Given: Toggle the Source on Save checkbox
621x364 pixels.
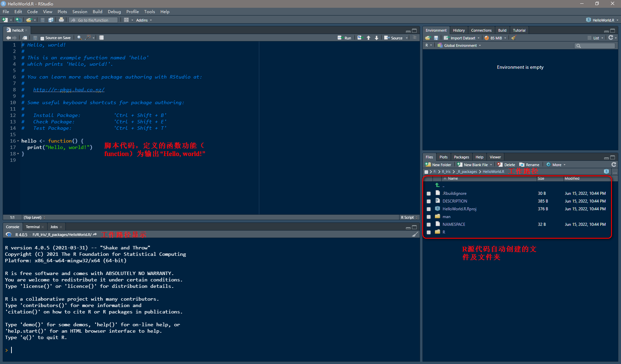Looking at the screenshot, I should pos(42,38).
